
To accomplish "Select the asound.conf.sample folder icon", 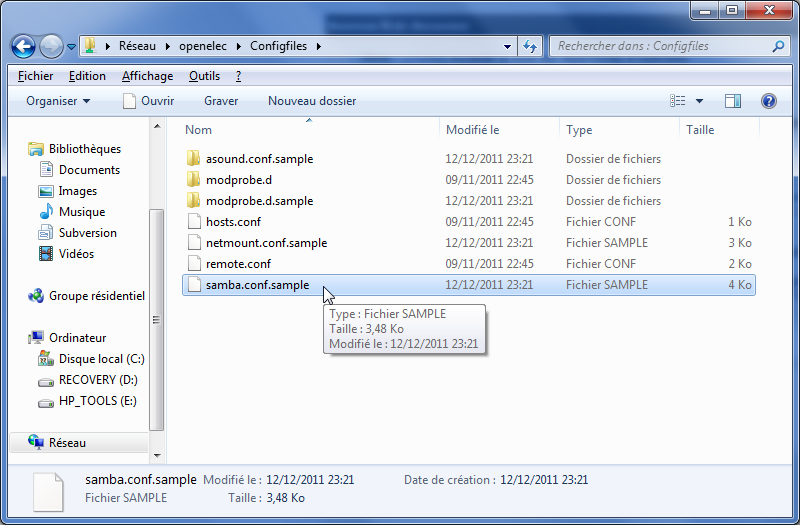I will pyautogui.click(x=193, y=159).
